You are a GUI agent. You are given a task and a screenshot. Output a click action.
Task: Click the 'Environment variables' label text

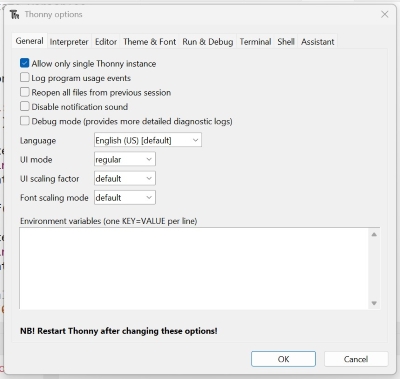[x=109, y=221]
